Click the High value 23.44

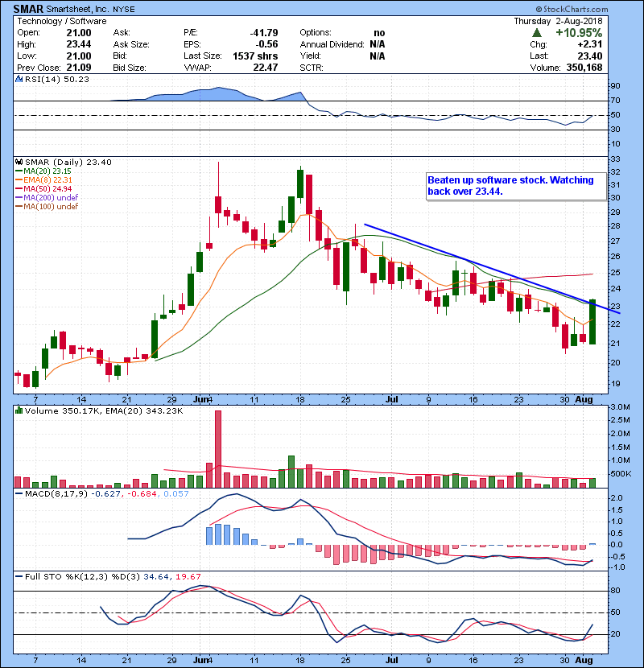(79, 44)
